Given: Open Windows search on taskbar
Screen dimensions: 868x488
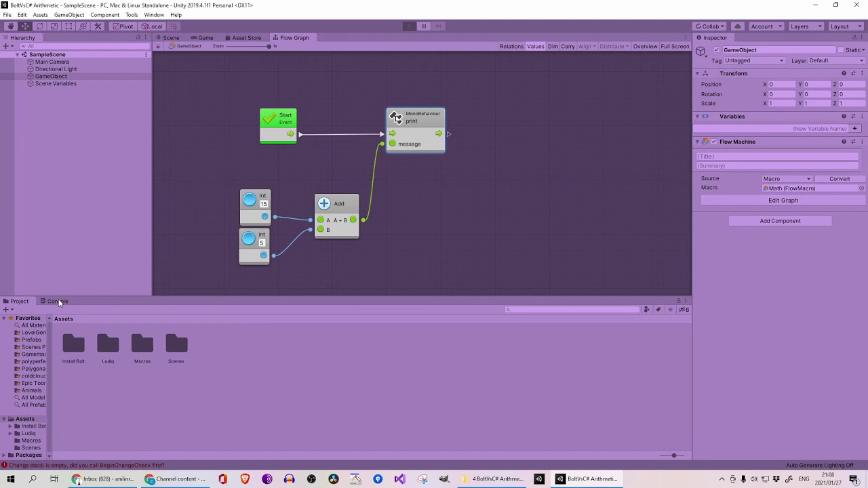Looking at the screenshot, I should pyautogui.click(x=33, y=479).
